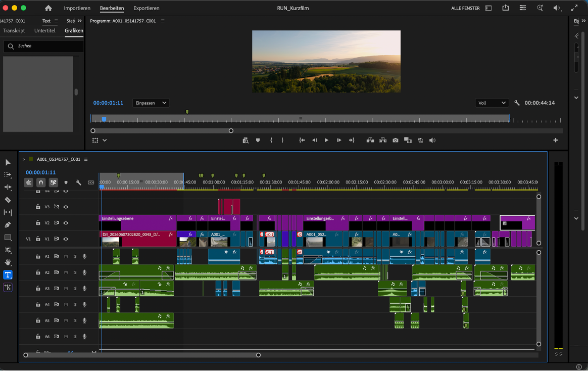The width and height of the screenshot is (588, 371).
Task: Toggle closed captions CC track button
Action: click(x=91, y=182)
